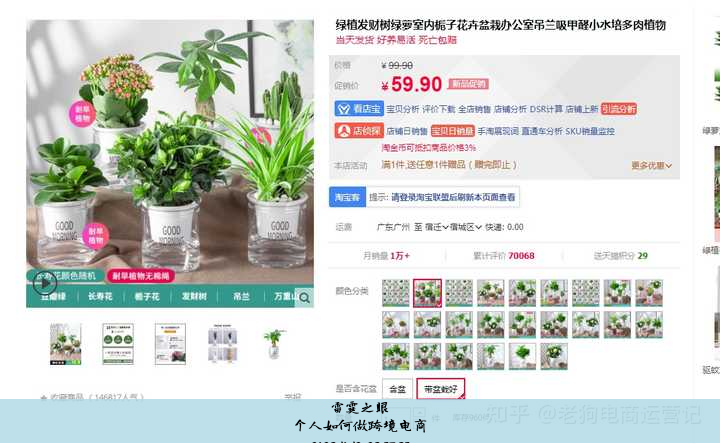Click the 累计评价 70068 reviews link

[x=504, y=256]
